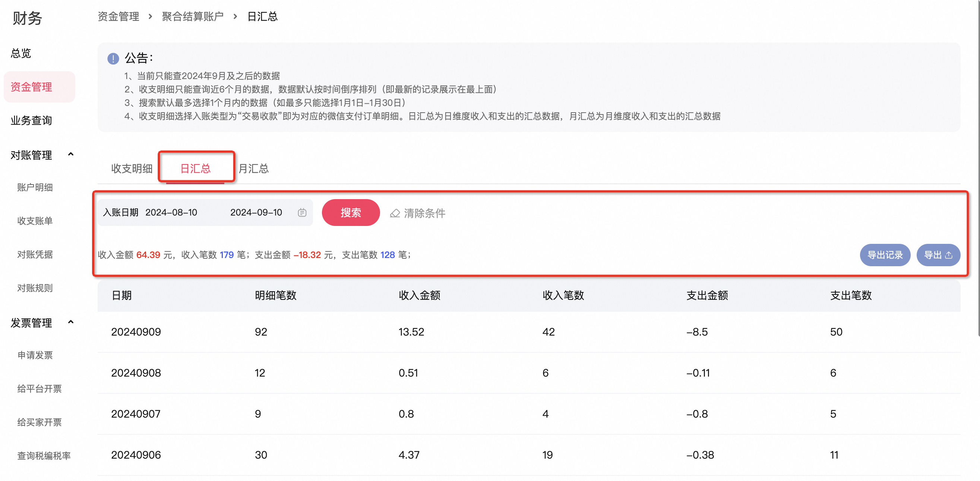Click total income count 179
This screenshot has width=980, height=481.
pos(227,255)
